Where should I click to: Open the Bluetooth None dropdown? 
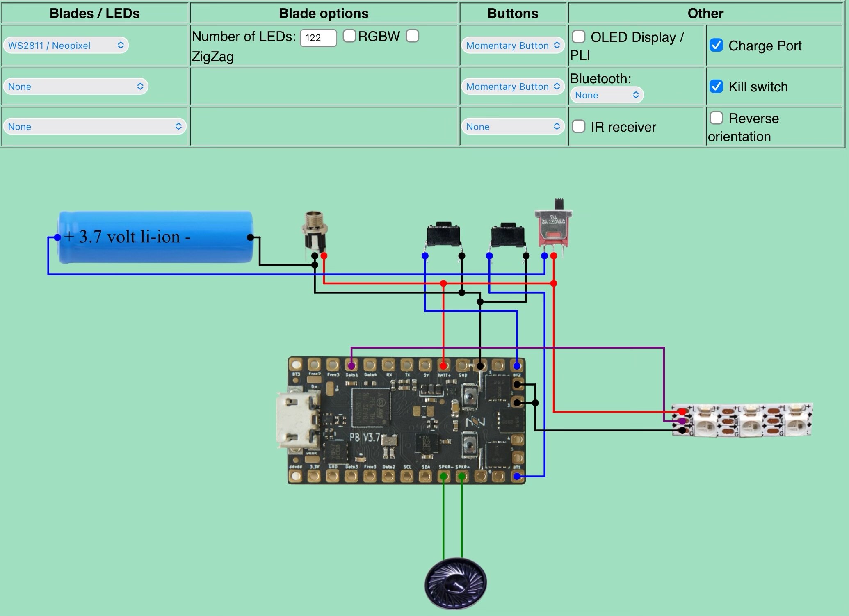tap(607, 95)
